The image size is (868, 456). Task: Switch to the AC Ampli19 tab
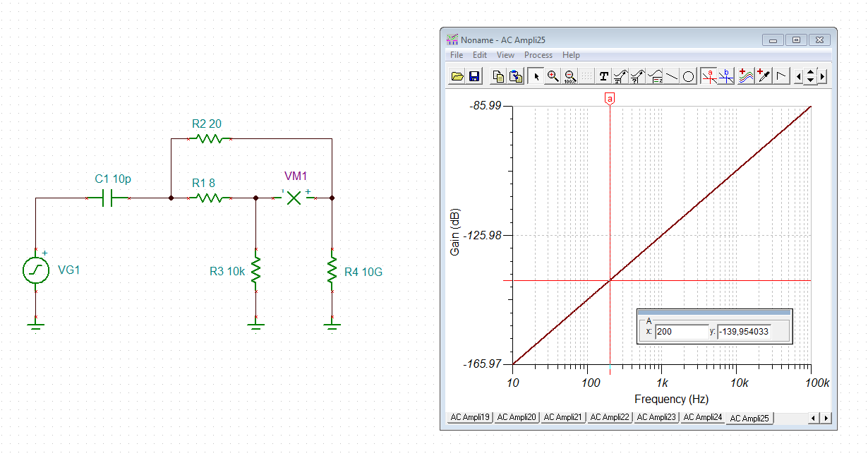point(469,417)
